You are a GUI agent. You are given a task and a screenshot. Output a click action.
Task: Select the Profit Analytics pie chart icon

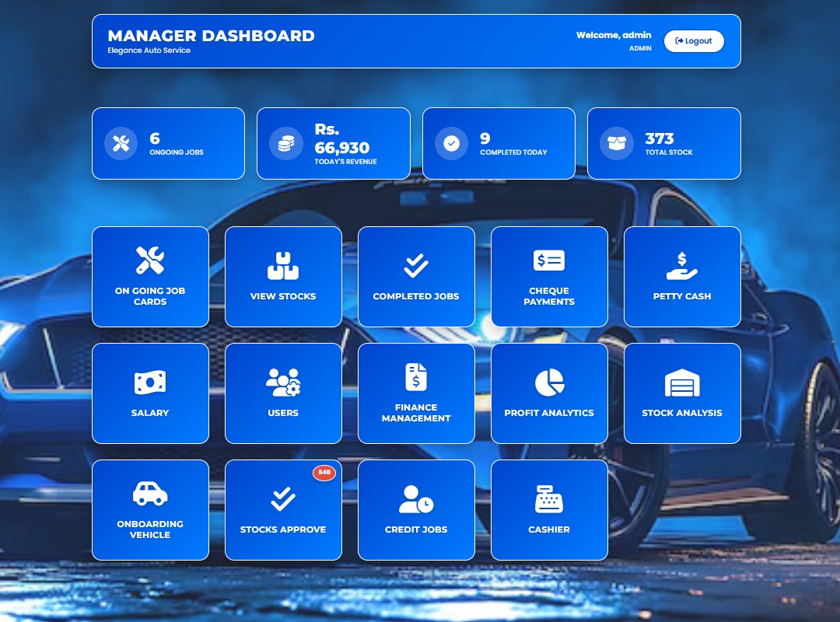point(549,383)
